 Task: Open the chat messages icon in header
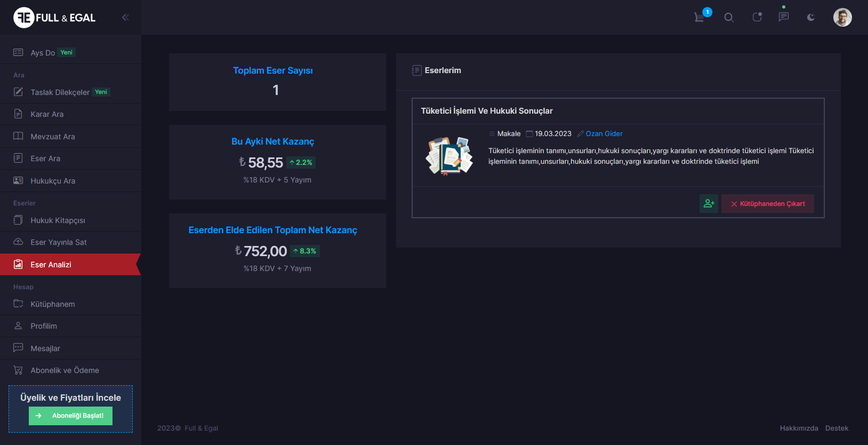click(x=783, y=17)
